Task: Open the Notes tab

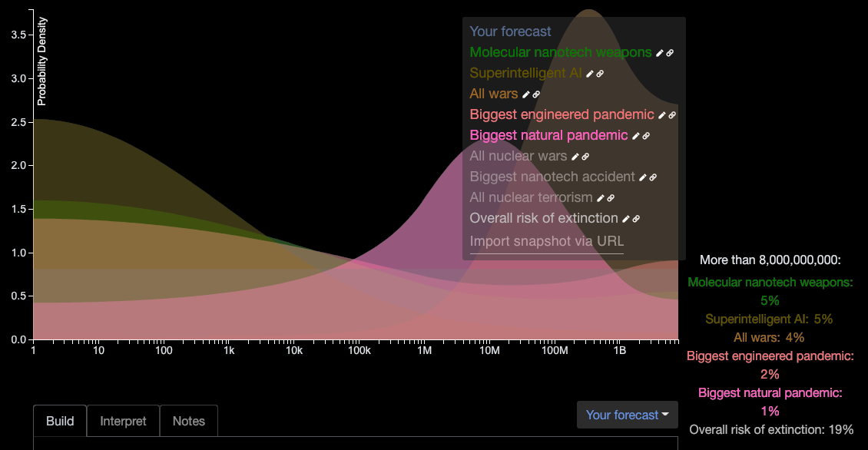Action: coord(189,421)
